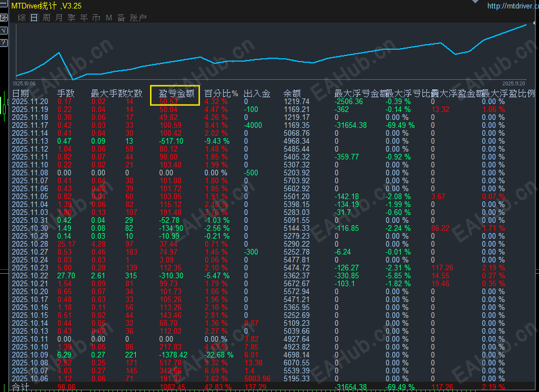Click the -4000 withdrawal on 2025.11.17
This screenshot has height=392, width=539.
(253, 126)
